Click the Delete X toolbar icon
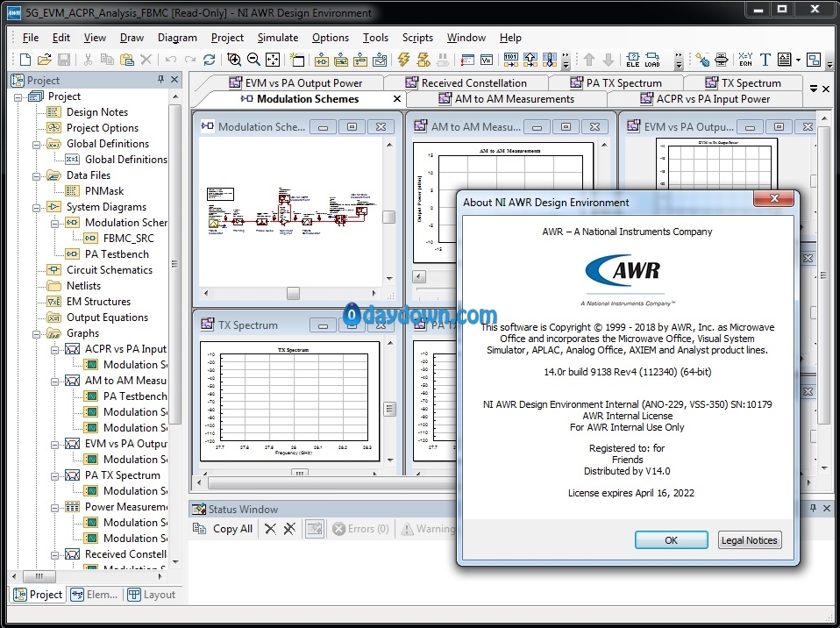Image resolution: width=840 pixels, height=628 pixels. click(x=146, y=60)
